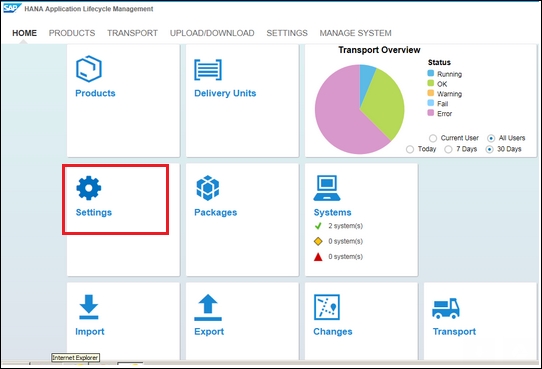542x369 pixels.
Task: Click the Products tile label
Action: click(x=95, y=93)
